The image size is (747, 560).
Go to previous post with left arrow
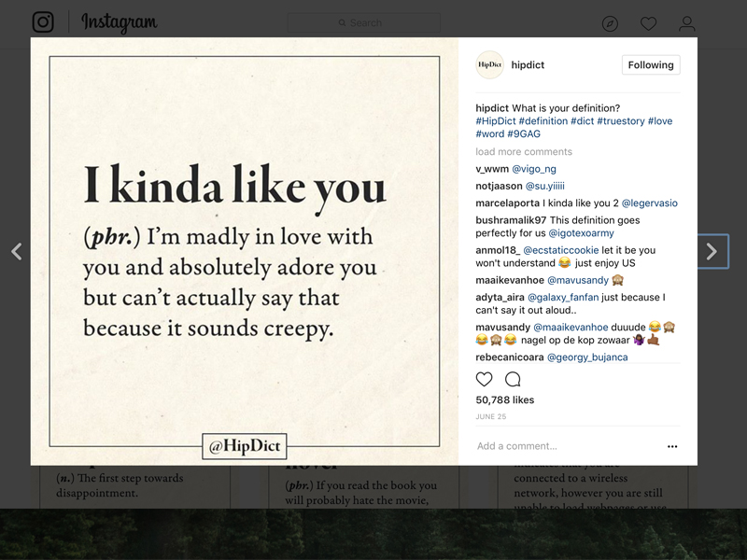pyautogui.click(x=17, y=251)
